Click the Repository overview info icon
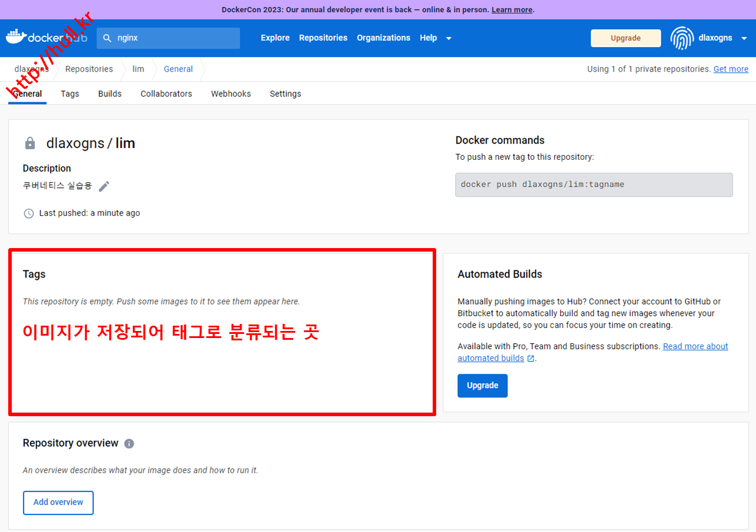756x532 pixels. coord(129,443)
